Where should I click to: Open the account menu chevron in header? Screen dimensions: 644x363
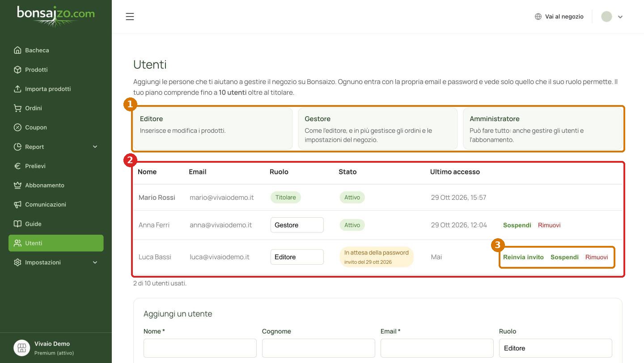click(620, 17)
